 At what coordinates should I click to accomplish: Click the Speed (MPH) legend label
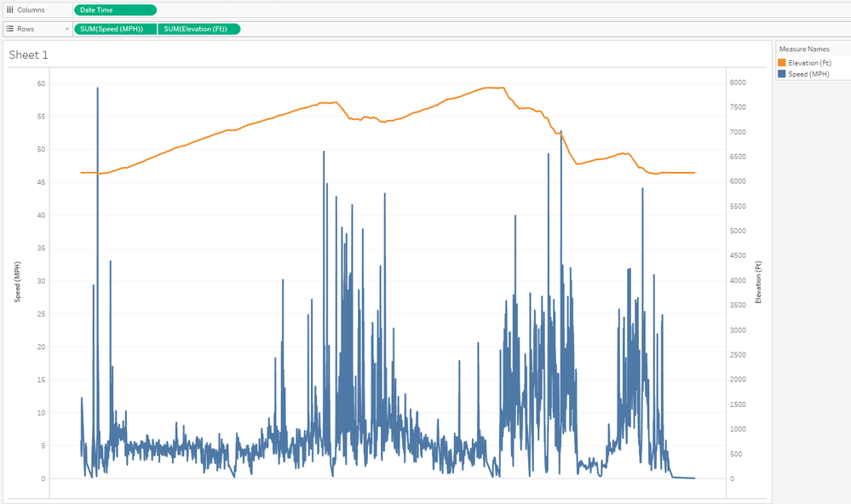click(808, 74)
